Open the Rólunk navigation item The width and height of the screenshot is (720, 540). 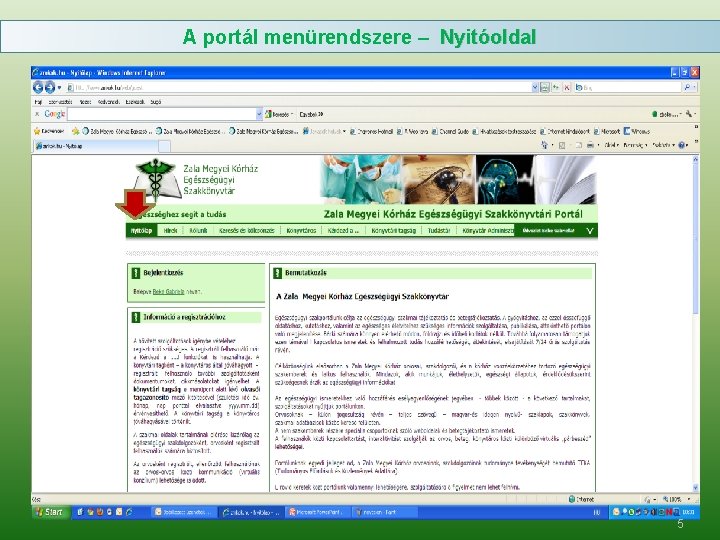click(198, 231)
